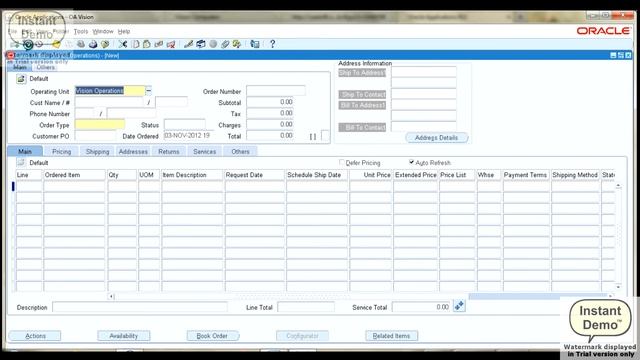Open the Window menu
Screen dimensions: 640x360
[102, 31]
